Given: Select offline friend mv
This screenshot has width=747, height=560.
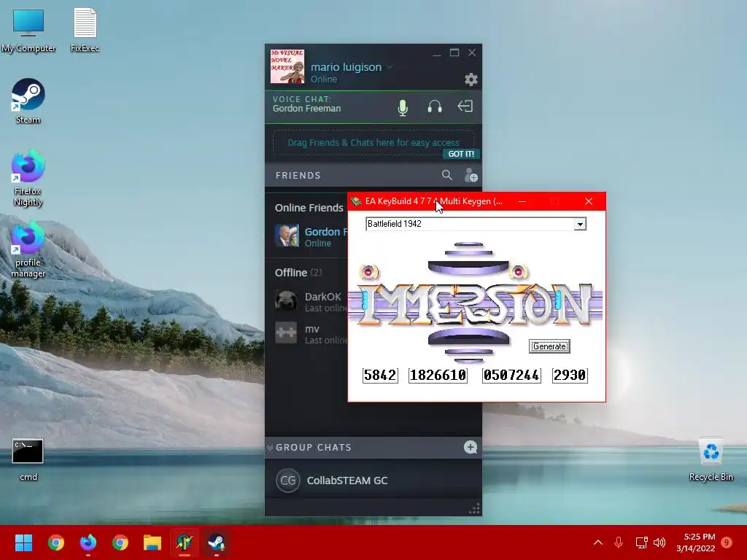Looking at the screenshot, I should pyautogui.click(x=311, y=334).
